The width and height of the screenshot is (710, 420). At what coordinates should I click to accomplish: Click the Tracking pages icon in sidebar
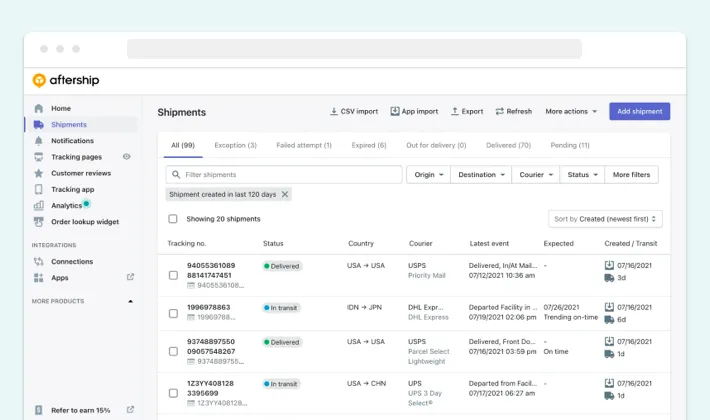(x=38, y=157)
